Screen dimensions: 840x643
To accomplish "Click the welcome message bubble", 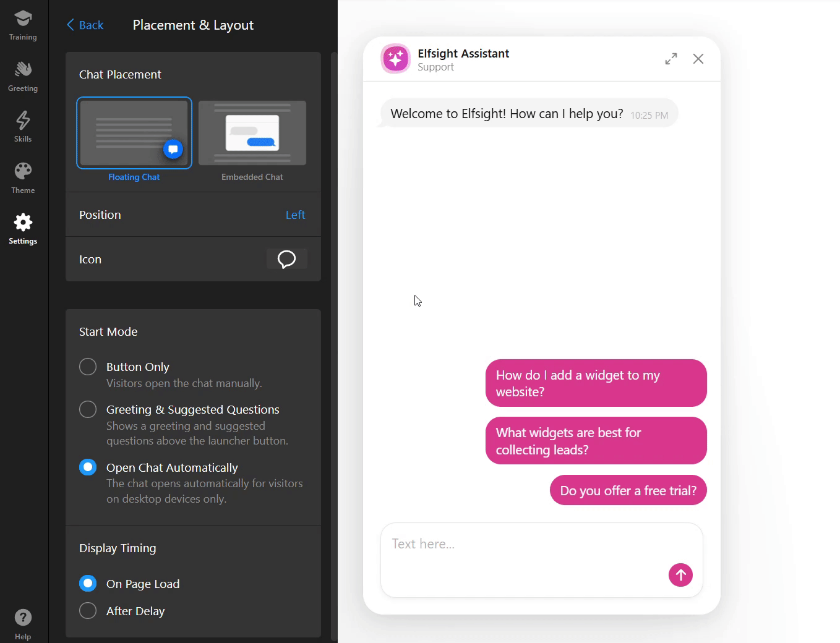I will 529,114.
